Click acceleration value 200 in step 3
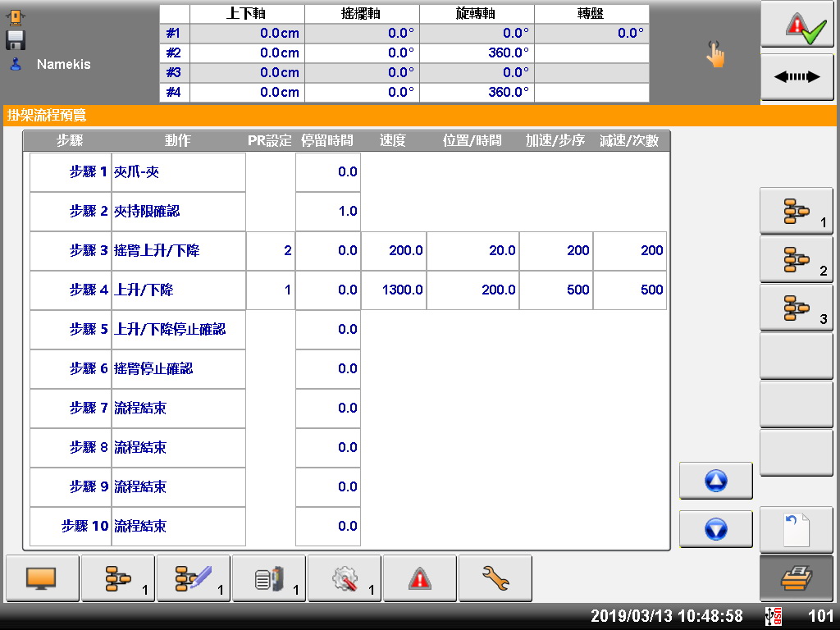Image resolution: width=840 pixels, height=630 pixels. [555, 251]
